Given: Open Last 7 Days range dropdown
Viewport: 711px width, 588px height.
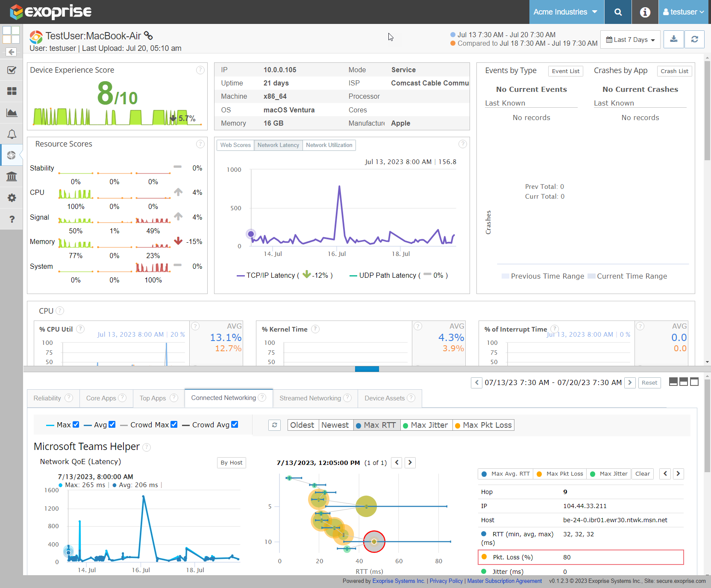Looking at the screenshot, I should [x=630, y=40].
